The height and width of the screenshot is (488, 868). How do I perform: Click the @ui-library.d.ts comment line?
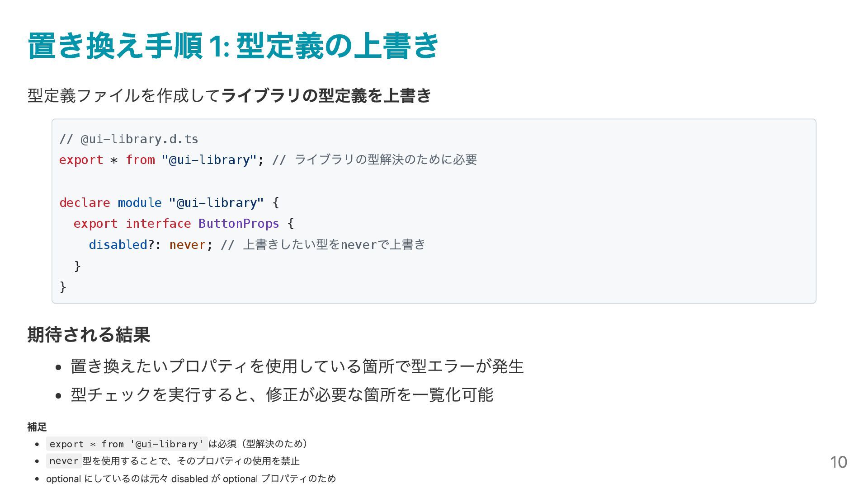coord(129,139)
